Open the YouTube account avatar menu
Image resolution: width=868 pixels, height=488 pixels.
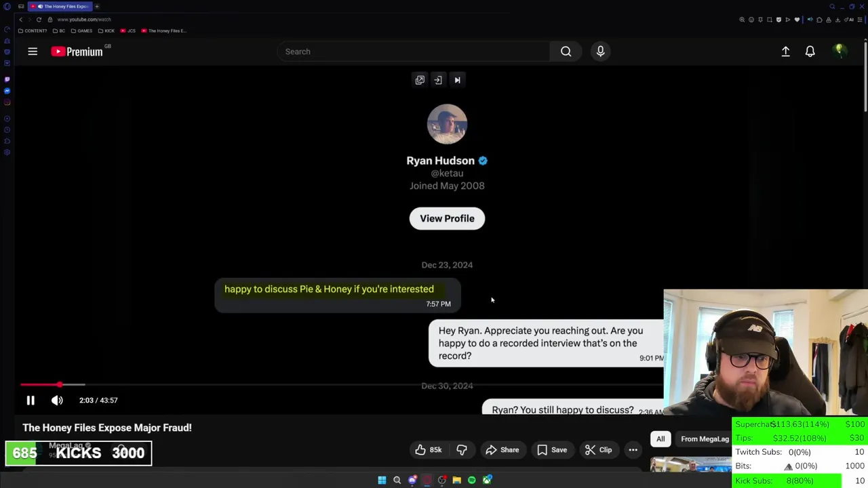(840, 51)
